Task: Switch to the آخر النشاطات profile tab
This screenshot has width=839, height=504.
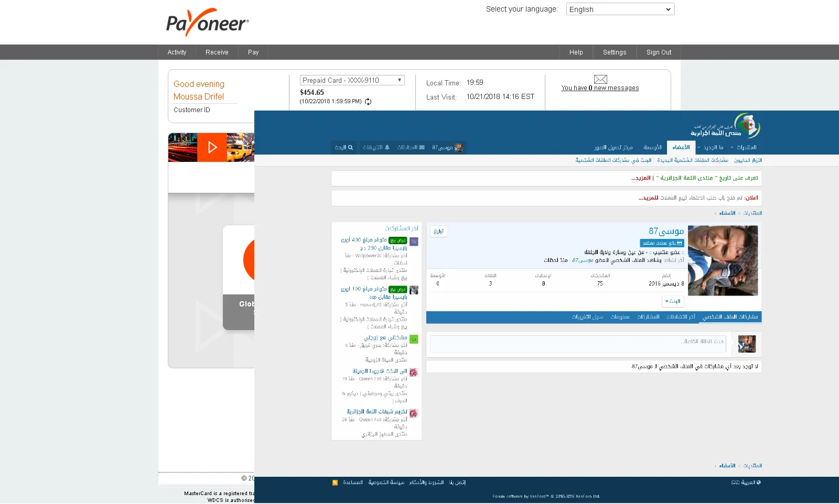Action: point(681,317)
